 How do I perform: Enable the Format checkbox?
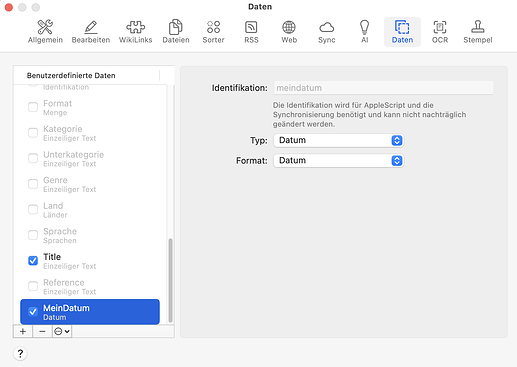tap(33, 107)
